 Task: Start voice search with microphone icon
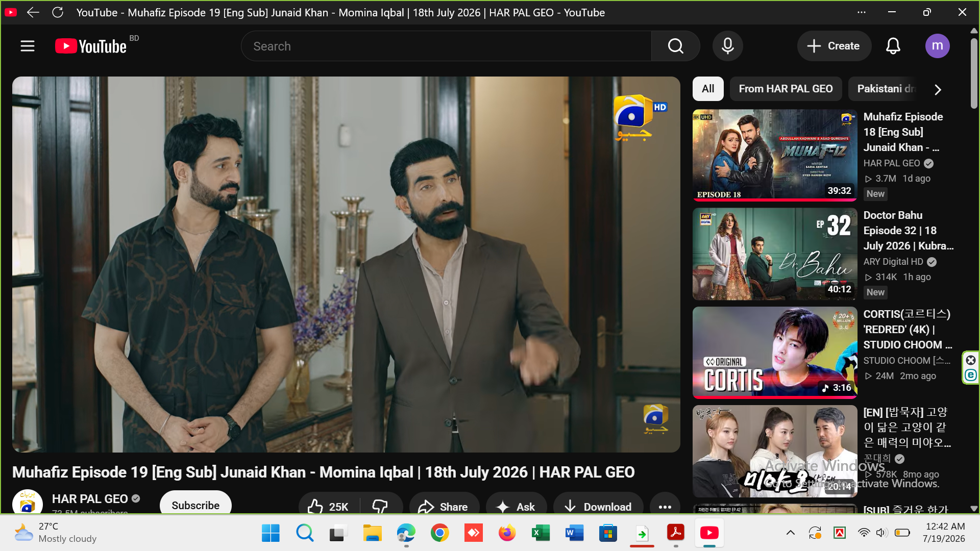(728, 46)
